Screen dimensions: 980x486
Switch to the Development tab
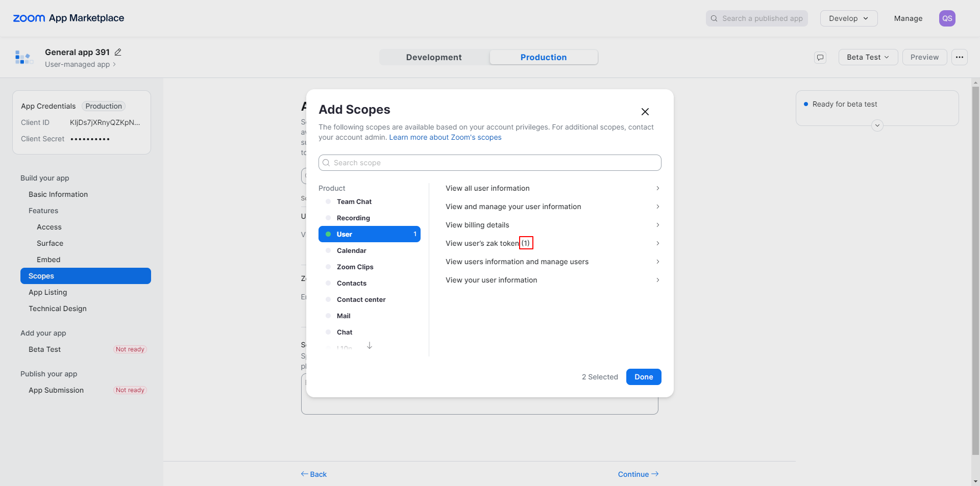tap(434, 57)
